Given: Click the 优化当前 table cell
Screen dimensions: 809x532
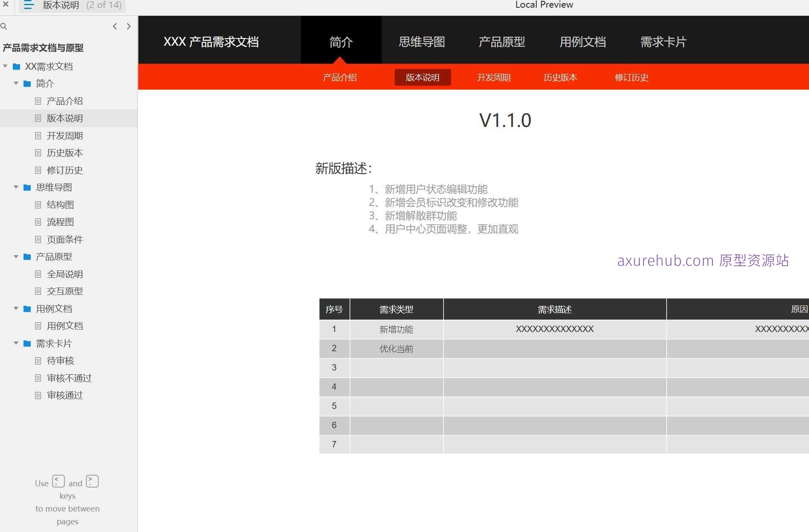Looking at the screenshot, I should (396, 348).
